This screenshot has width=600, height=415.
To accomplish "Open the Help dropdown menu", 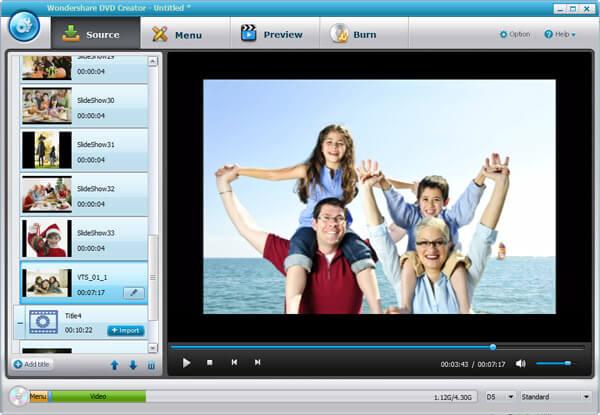I will [560, 34].
